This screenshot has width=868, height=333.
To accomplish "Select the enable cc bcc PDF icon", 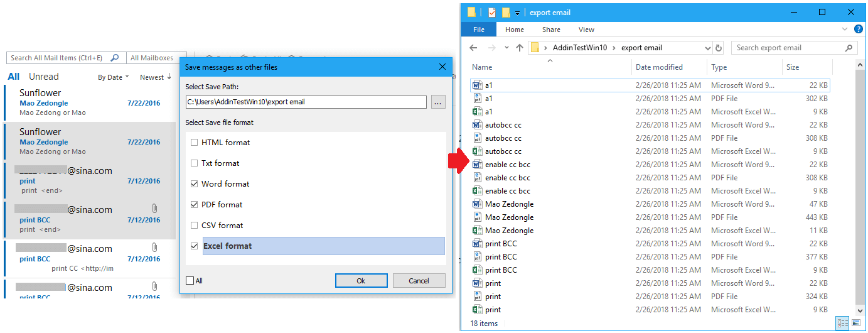I will pos(477,178).
